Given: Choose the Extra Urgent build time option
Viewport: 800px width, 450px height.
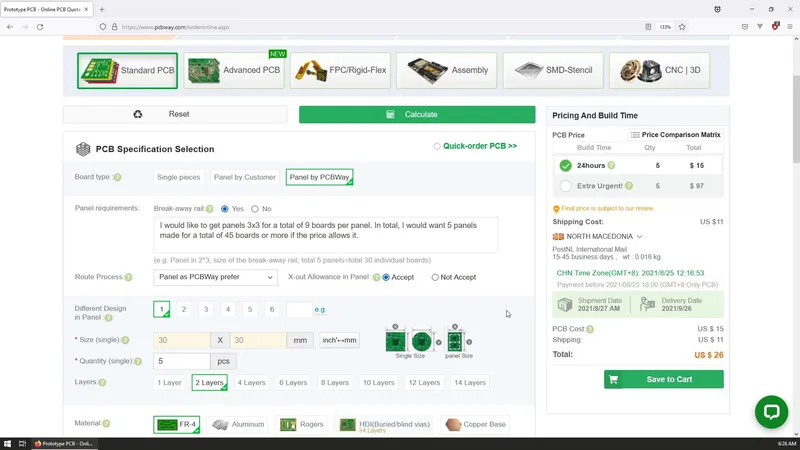Looking at the screenshot, I should pyautogui.click(x=566, y=186).
